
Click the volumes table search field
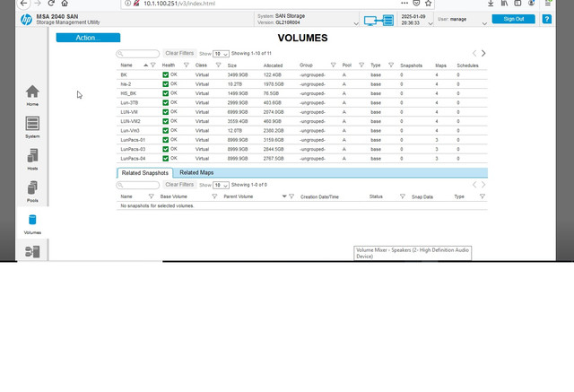137,54
